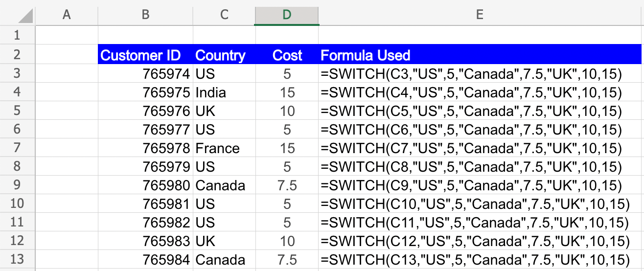Viewport: 644px width, 271px height.
Task: Click cost value 5 in row 10
Action: pyautogui.click(x=287, y=203)
